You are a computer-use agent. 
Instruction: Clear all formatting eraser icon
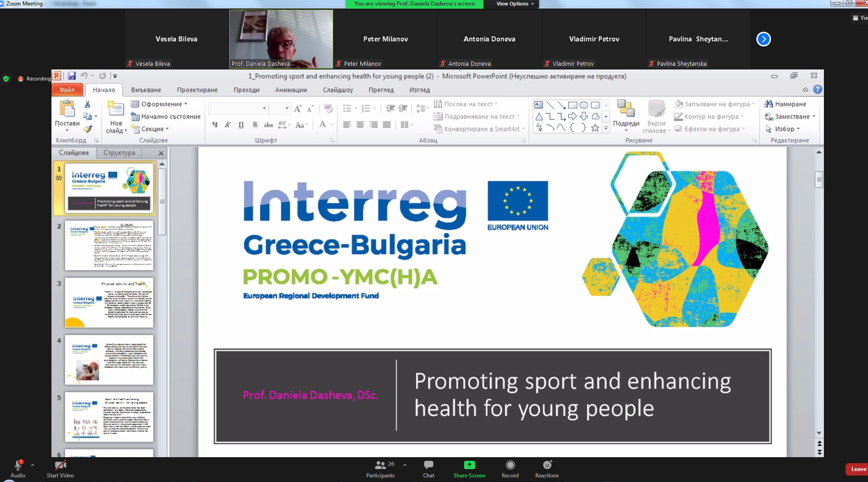pos(328,109)
